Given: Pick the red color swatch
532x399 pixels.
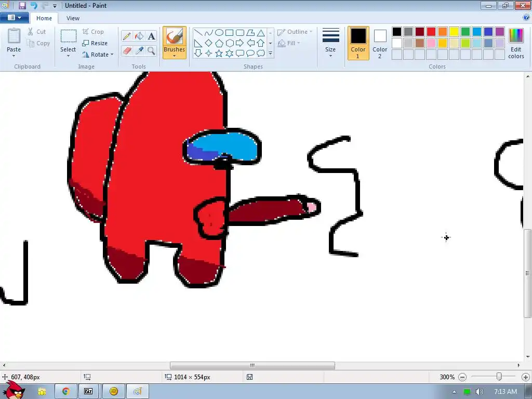Looking at the screenshot, I should click(431, 32).
